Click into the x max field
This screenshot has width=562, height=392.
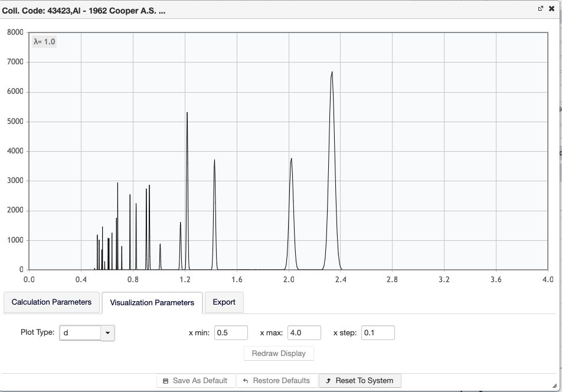coord(304,333)
